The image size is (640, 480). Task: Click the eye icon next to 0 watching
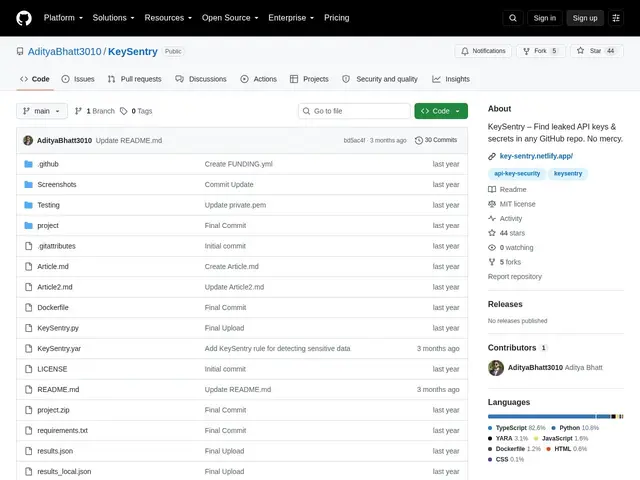[492, 247]
